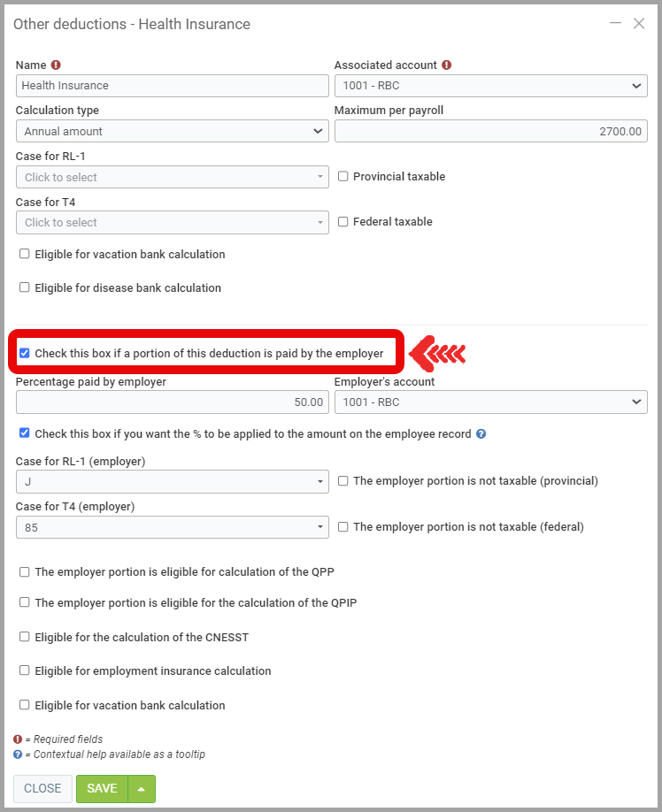Screen dimensions: 662x812
Task: Open the Save button arrow menu
Action: coord(142,788)
